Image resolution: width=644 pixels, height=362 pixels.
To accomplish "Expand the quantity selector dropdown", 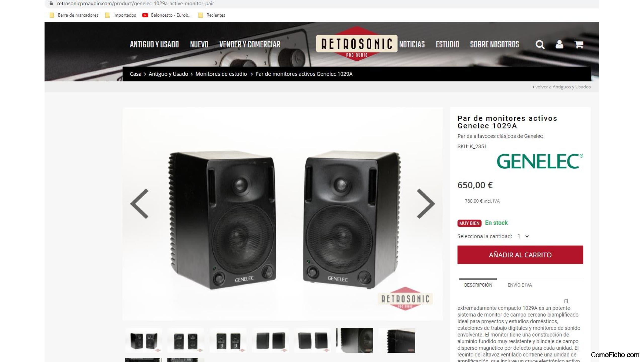I will [x=523, y=236].
